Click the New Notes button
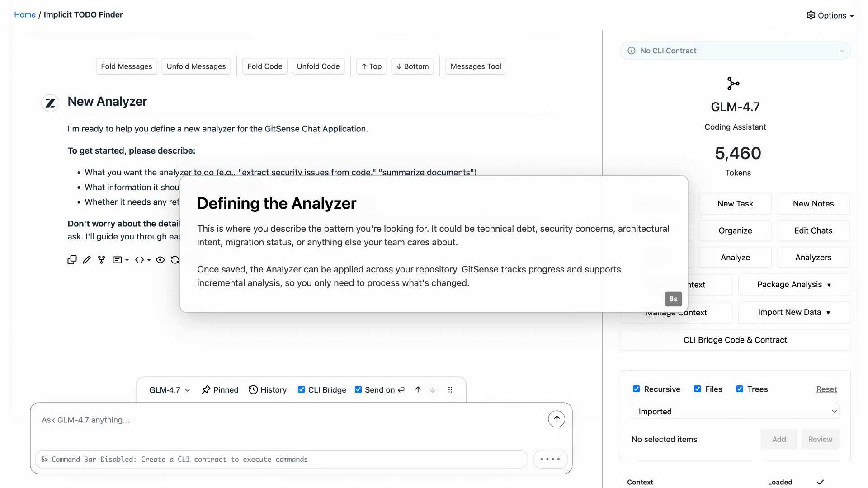Viewport: 868px width, 488px height. pyautogui.click(x=813, y=204)
